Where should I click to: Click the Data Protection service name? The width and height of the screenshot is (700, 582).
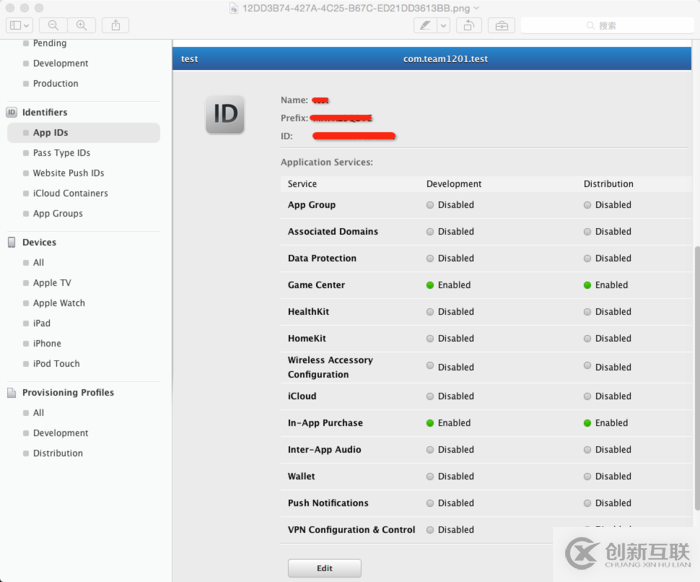(x=322, y=258)
